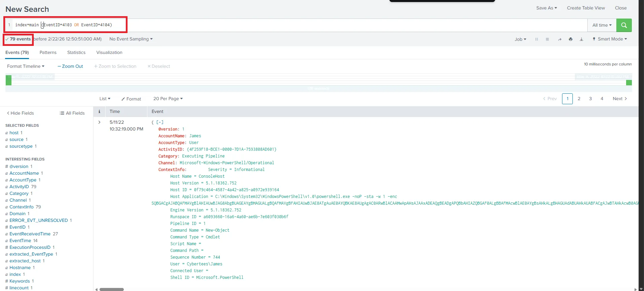Image resolution: width=644 pixels, height=291 pixels.
Task: Collapse the JSON event with [-]
Action: [x=160, y=122]
